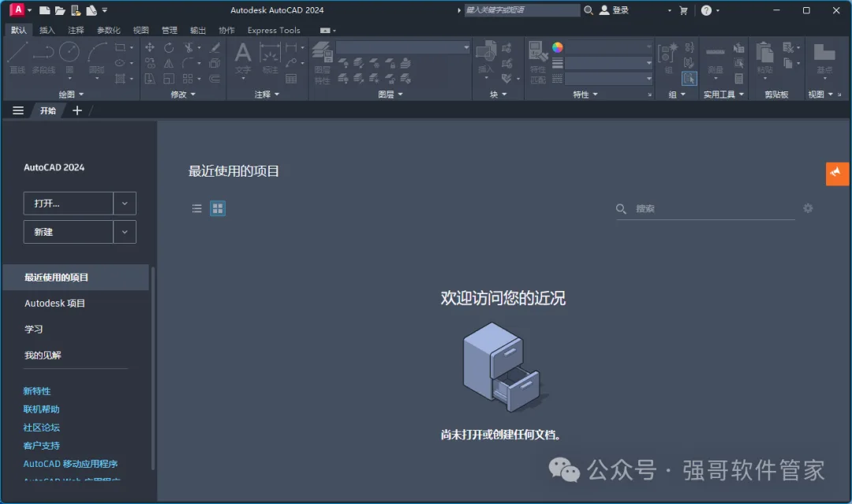Expand the Block (块) panel
852x504 pixels.
point(498,95)
